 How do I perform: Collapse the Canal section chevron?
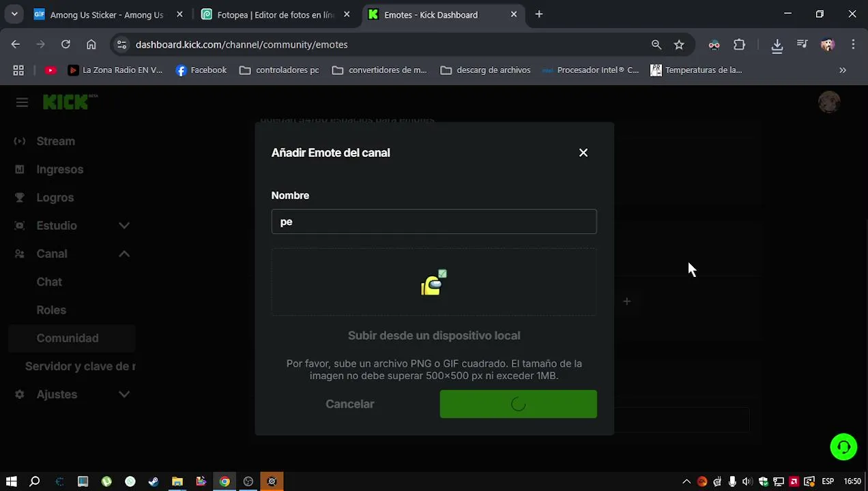(124, 254)
